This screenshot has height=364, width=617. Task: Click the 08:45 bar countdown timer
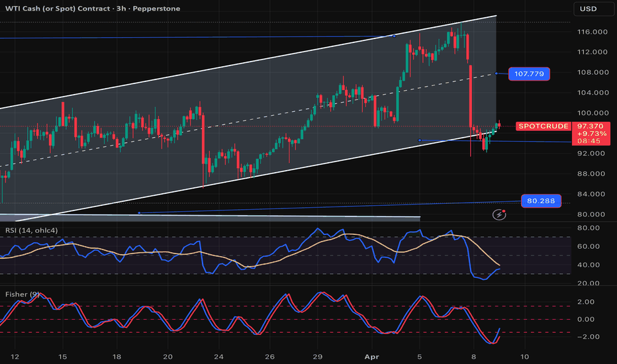pyautogui.click(x=589, y=141)
